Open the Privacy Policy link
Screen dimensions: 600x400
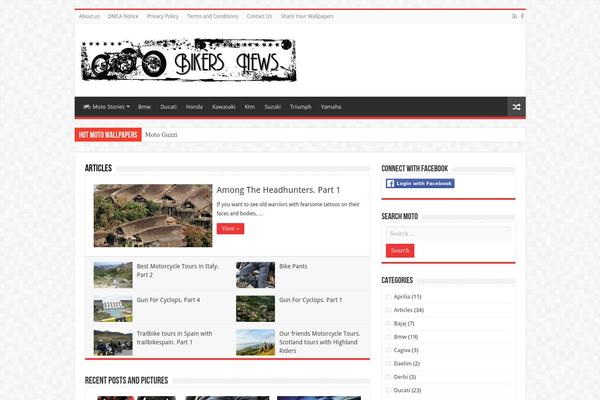coord(163,16)
